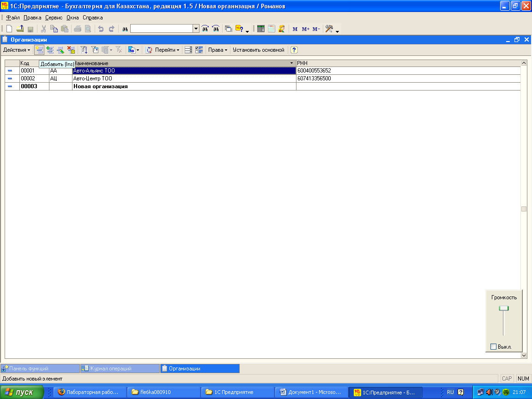This screenshot has height=399, width=532.
Task: Select the Новая организация row
Action: click(263, 86)
